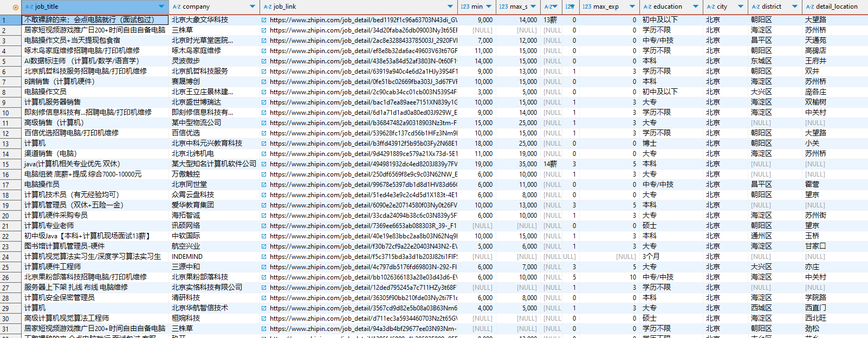Click the job link URL in row 13
Image resolution: width=868 pixels, height=338 pixels.
coord(363,144)
